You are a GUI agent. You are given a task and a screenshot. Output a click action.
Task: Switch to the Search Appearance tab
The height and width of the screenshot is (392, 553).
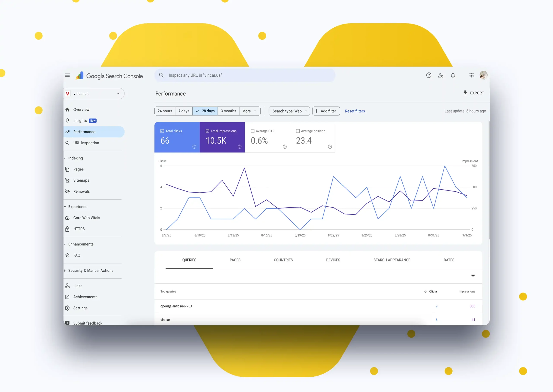pos(392,260)
